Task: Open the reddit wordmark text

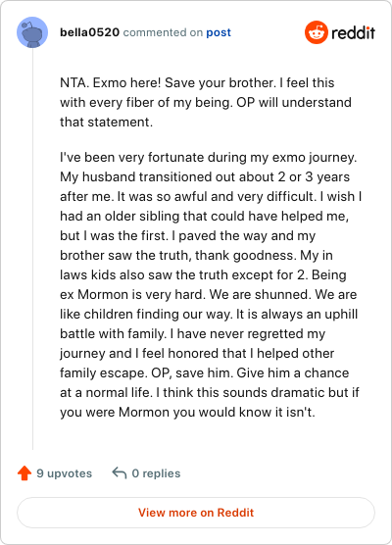Action: tap(353, 33)
